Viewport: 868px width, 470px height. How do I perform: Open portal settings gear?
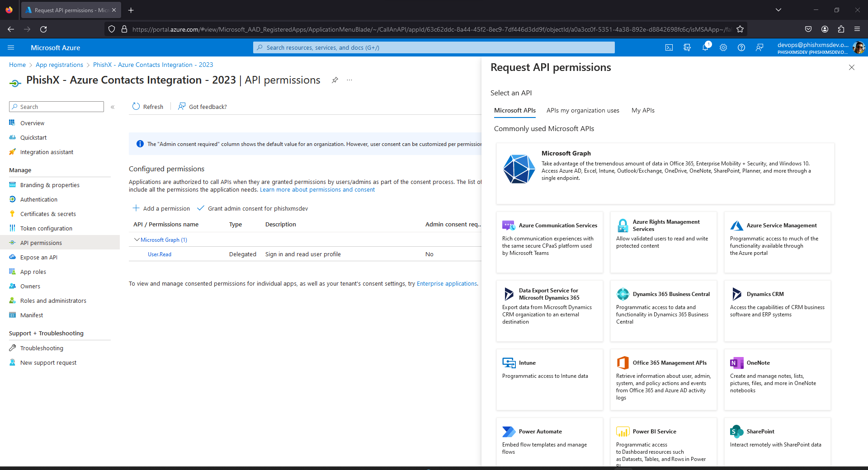click(x=723, y=47)
